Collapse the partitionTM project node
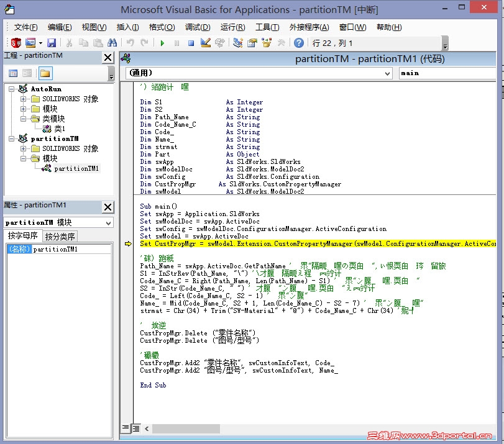This screenshot has height=444, width=504. pos(12,139)
